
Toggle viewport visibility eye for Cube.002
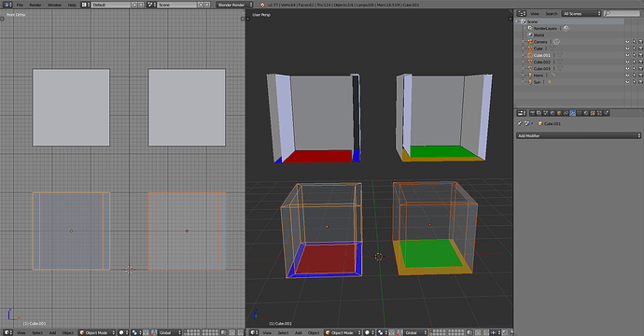tap(627, 62)
